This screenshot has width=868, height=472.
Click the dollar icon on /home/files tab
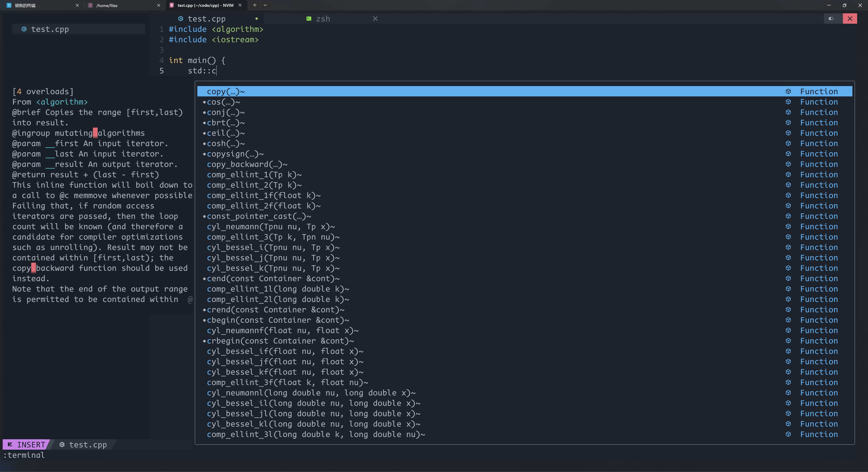(x=90, y=5)
